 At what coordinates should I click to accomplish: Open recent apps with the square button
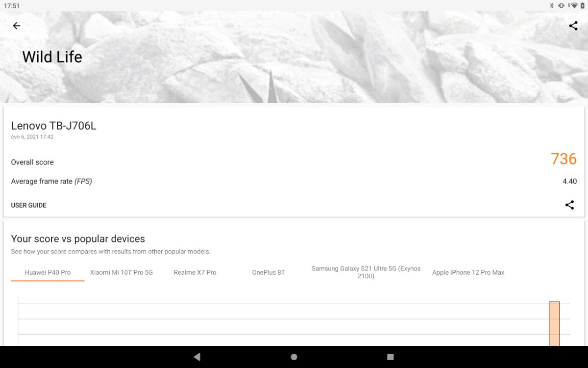click(390, 357)
